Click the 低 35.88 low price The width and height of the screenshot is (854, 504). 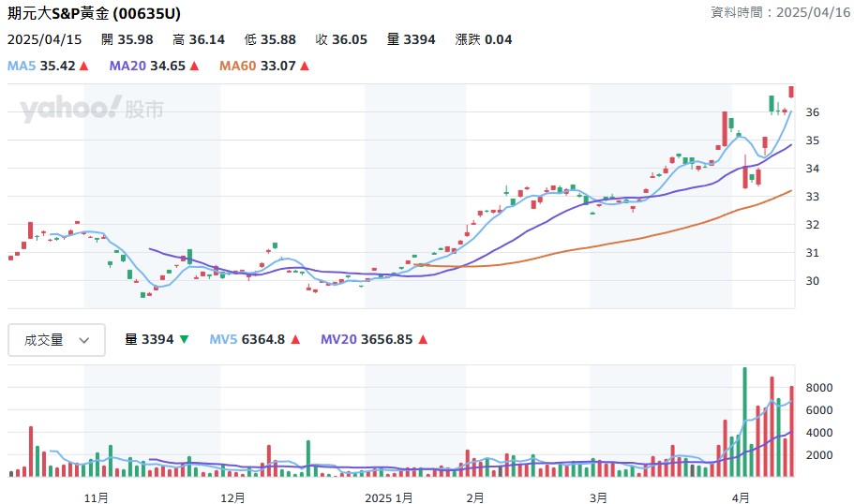tap(270, 39)
